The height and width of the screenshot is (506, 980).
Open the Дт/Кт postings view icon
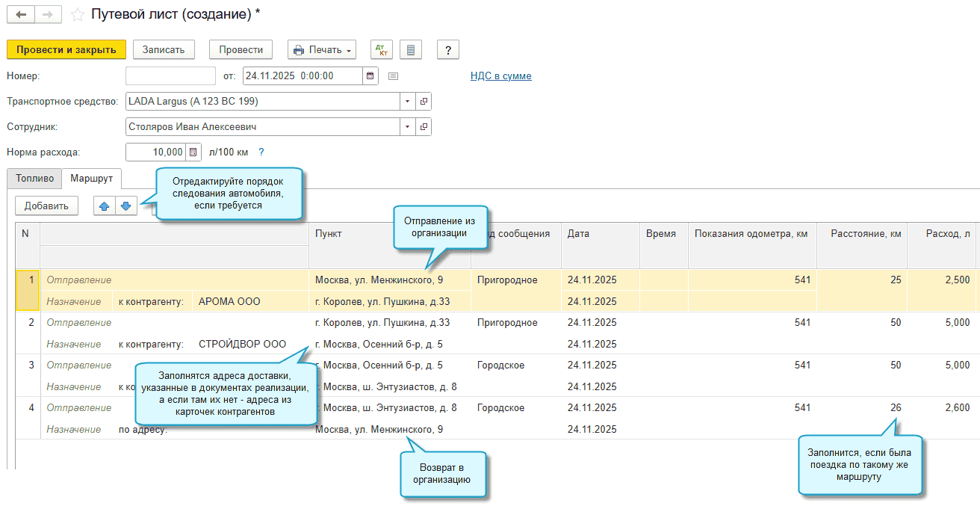click(382, 50)
